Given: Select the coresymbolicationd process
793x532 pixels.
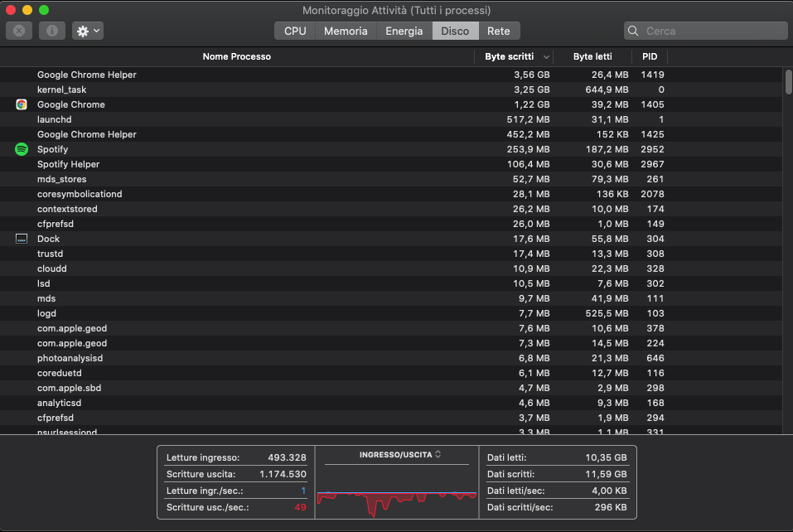Looking at the screenshot, I should (x=391, y=194).
